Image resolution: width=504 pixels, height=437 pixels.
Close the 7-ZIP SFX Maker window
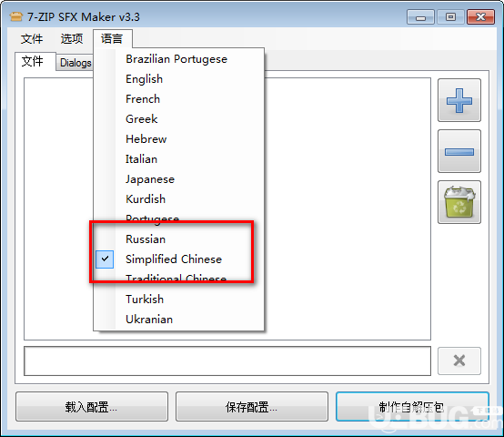[480, 17]
